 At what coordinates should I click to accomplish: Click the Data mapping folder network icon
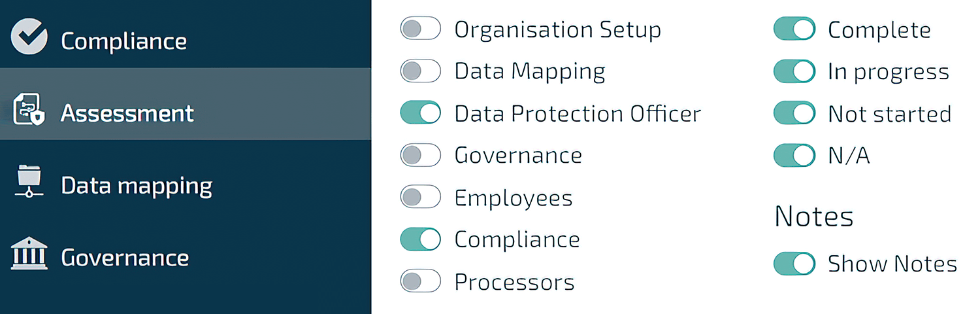coord(29,181)
